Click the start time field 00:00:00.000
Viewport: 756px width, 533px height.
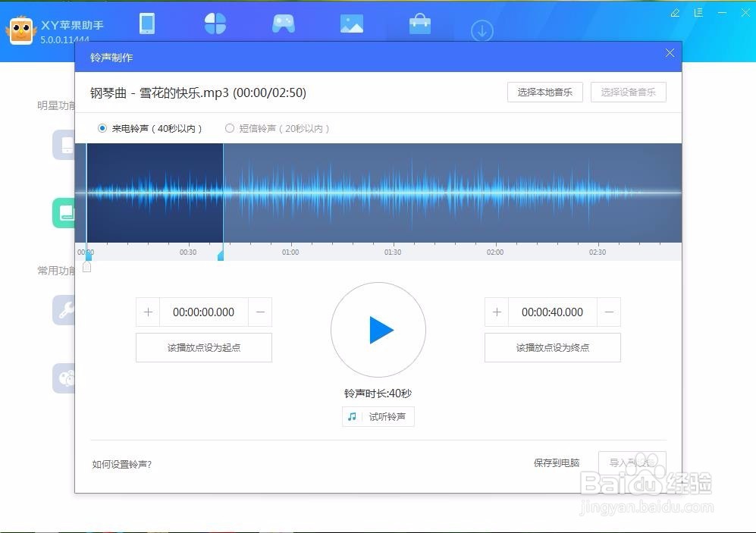(x=203, y=312)
